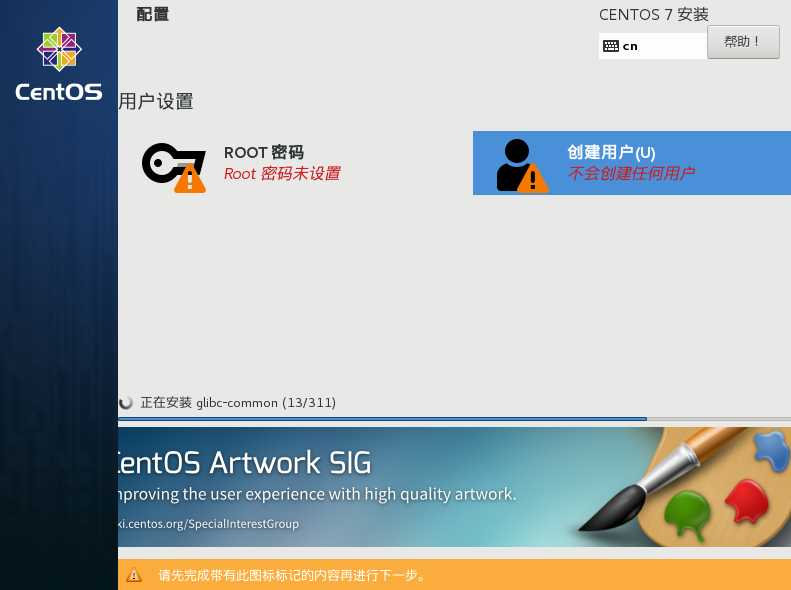Click the 'Root 密码未设置' warning text
The height and width of the screenshot is (590, 791).
point(282,173)
